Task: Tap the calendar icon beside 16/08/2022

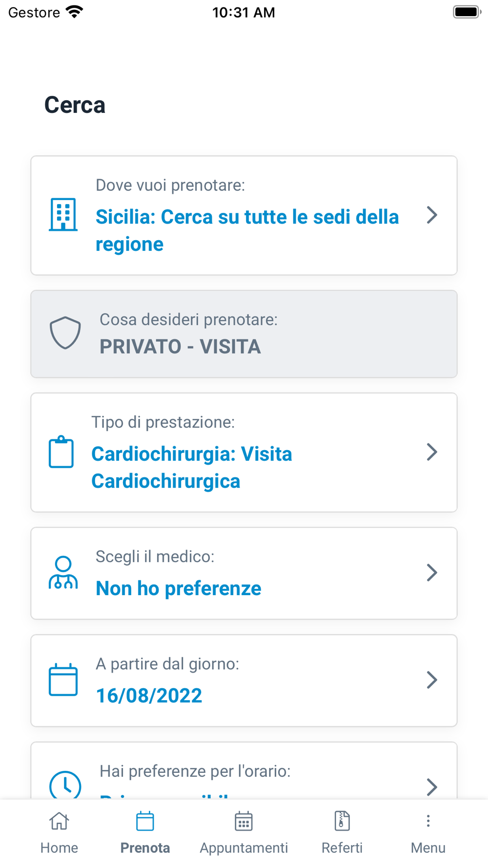Action: [63, 680]
